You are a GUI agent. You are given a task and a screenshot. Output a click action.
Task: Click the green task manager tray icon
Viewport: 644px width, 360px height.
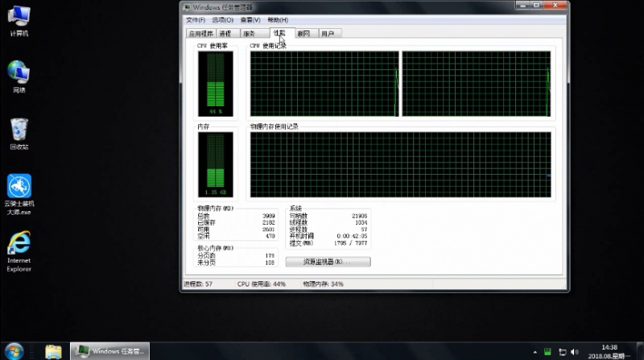click(x=547, y=352)
